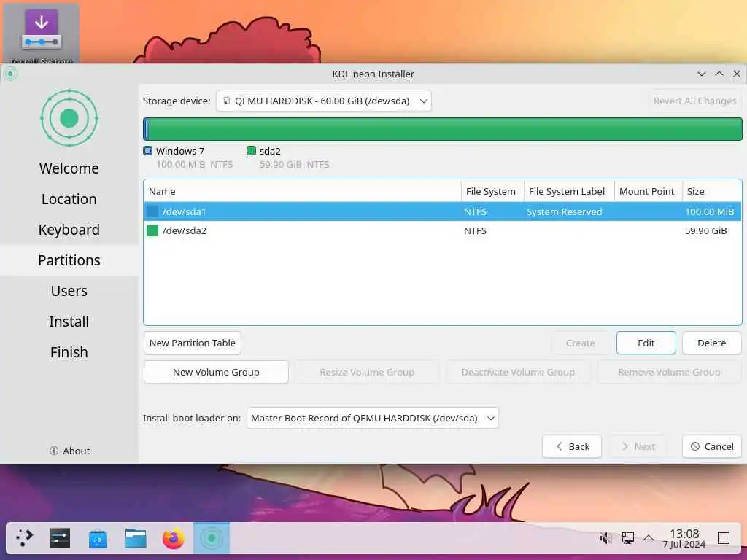Sort by the Mount Point column header
This screenshot has width=747, height=560.
tap(649, 192)
